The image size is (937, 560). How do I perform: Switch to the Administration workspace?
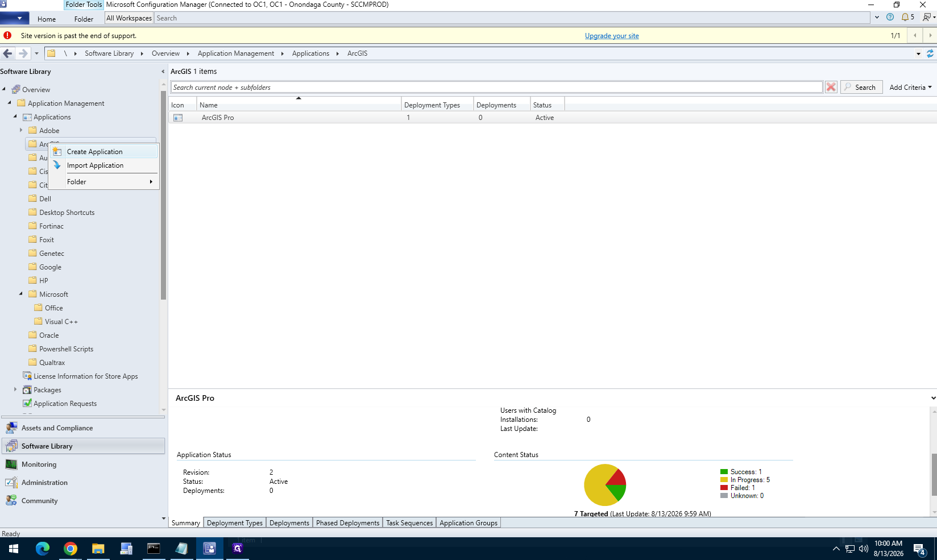(x=83, y=483)
